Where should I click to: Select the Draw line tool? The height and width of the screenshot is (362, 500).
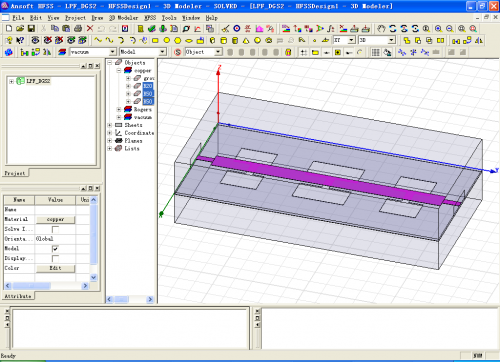pyautogui.click(x=98, y=40)
